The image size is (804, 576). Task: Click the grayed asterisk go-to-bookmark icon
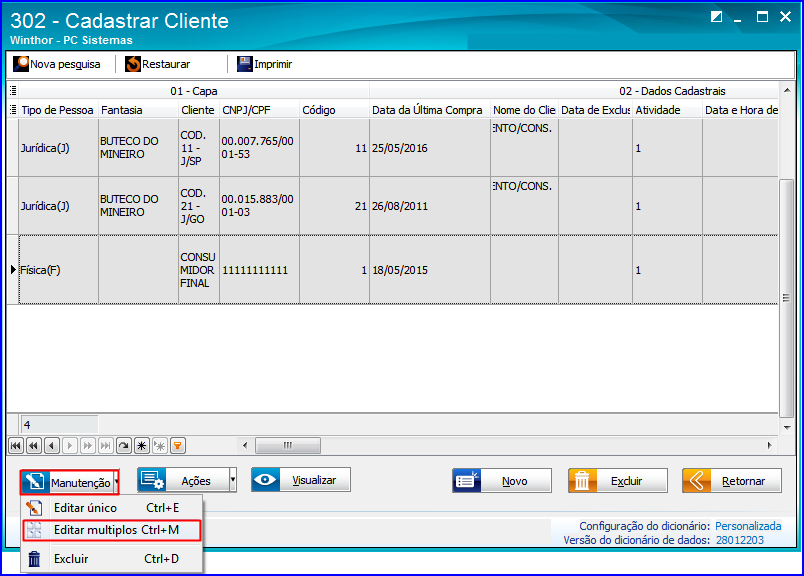pyautogui.click(x=159, y=446)
